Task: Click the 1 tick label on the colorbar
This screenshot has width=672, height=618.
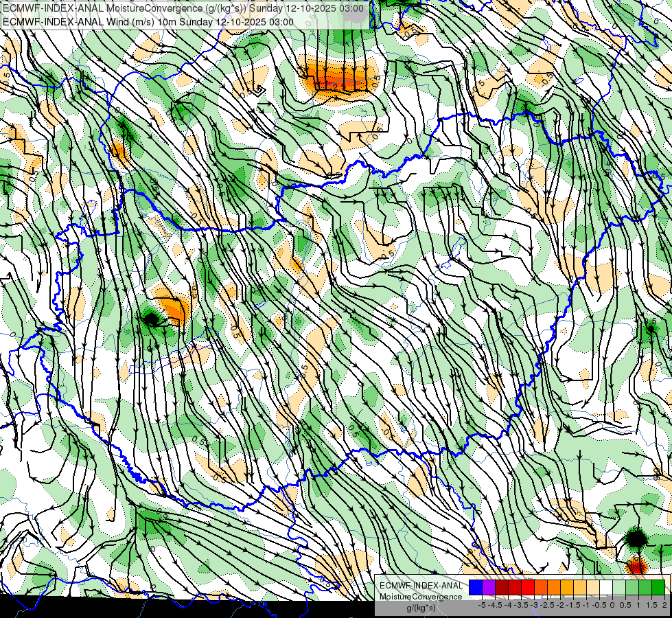Action: pos(638,605)
